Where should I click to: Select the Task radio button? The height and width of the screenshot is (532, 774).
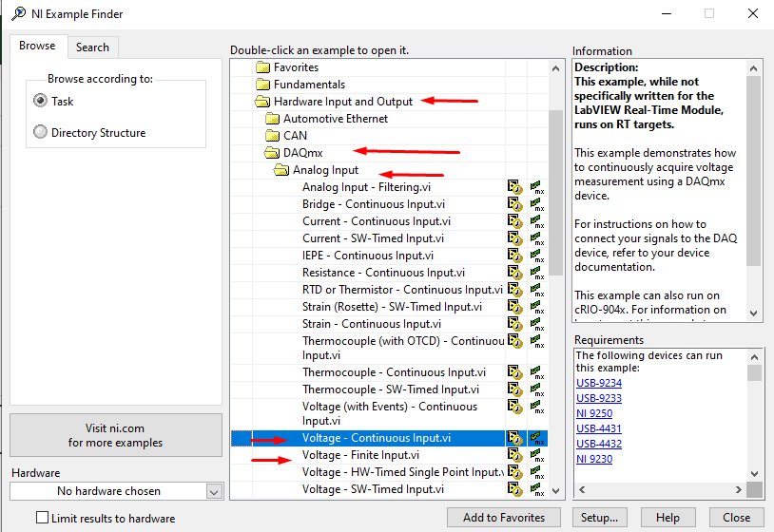[x=41, y=101]
